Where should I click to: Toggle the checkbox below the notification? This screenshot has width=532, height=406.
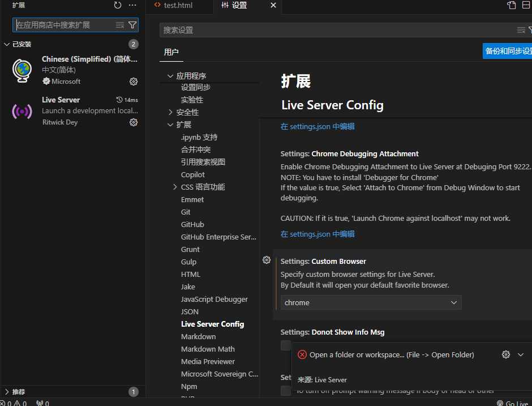(x=286, y=390)
